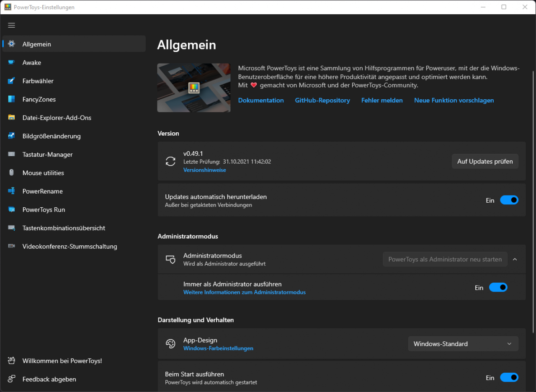
Task: Disable Updates automatisch herunterladen toggle
Action: coord(509,200)
